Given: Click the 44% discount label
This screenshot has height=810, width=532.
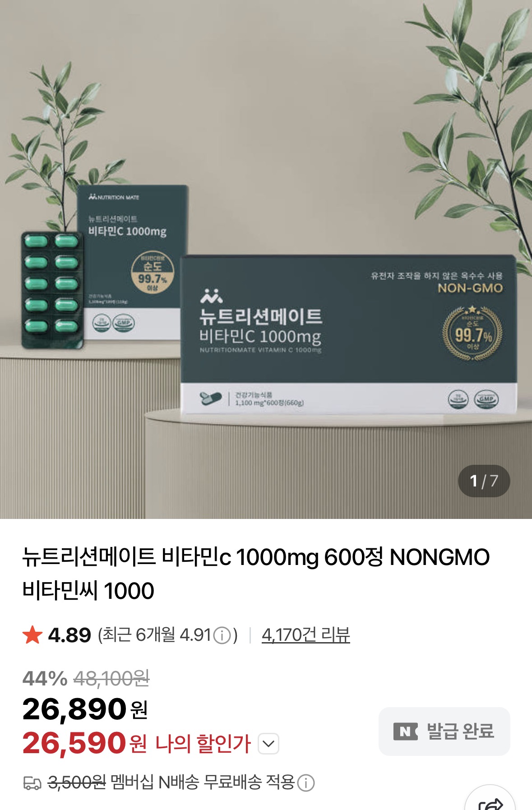Looking at the screenshot, I should [x=45, y=678].
